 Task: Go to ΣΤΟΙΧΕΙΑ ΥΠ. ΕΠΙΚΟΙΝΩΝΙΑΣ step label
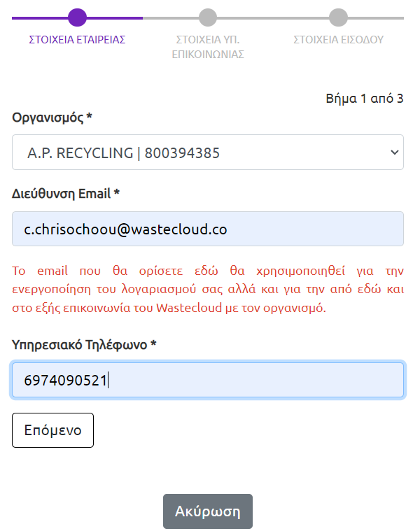[208, 47]
